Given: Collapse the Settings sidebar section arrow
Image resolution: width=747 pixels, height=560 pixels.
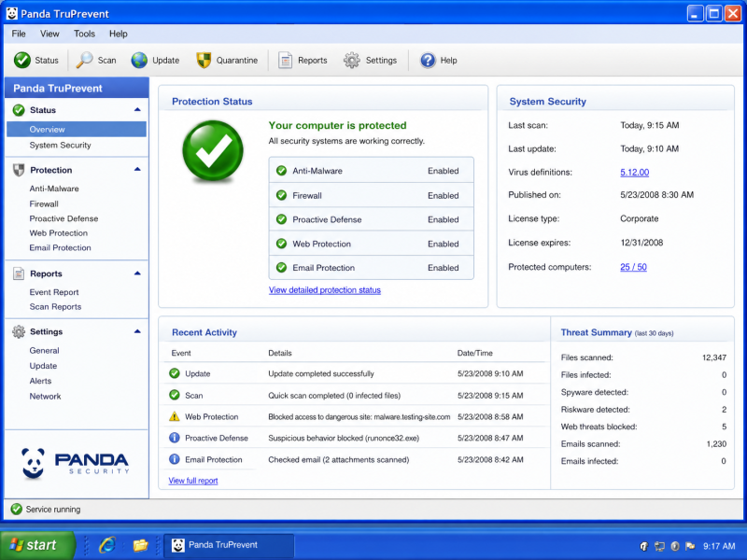Looking at the screenshot, I should [x=137, y=331].
